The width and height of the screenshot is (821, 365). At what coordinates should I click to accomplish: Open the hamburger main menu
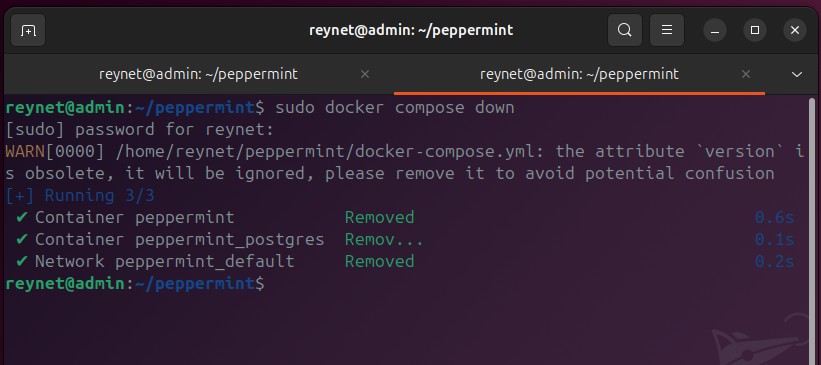click(x=667, y=30)
